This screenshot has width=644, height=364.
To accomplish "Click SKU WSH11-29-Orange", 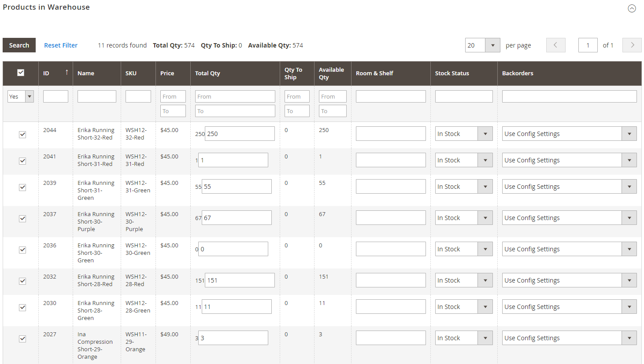I will coord(136,342).
